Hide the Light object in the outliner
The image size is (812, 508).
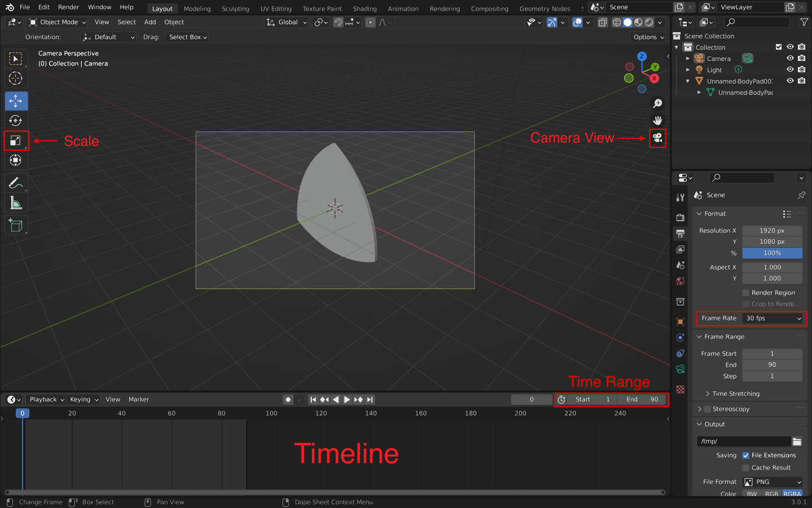click(790, 69)
